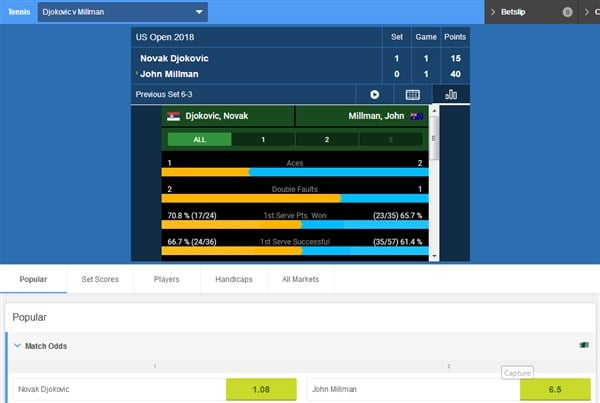Switch to the Set Scores tab
The image size is (600, 403).
point(100,279)
